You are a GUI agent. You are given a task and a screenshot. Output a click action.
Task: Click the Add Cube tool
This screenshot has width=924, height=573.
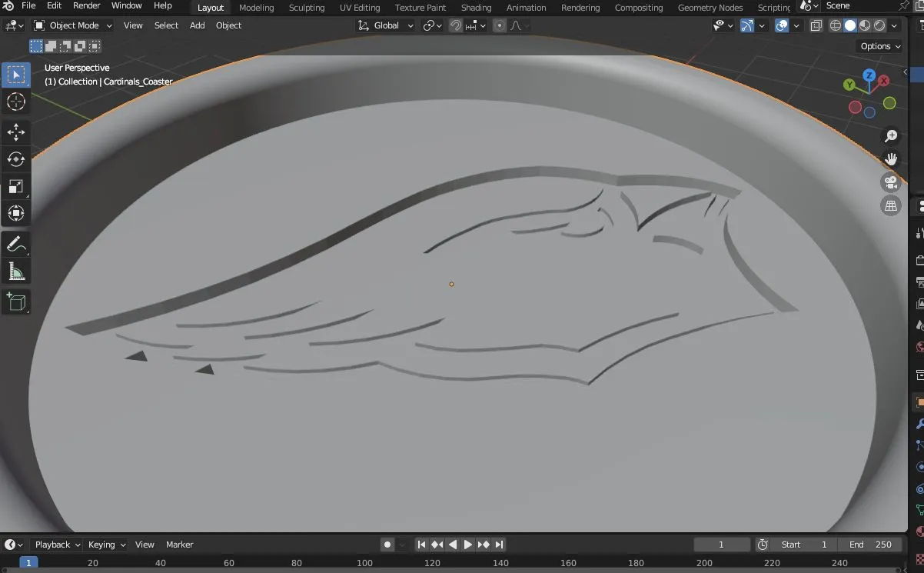(x=16, y=301)
